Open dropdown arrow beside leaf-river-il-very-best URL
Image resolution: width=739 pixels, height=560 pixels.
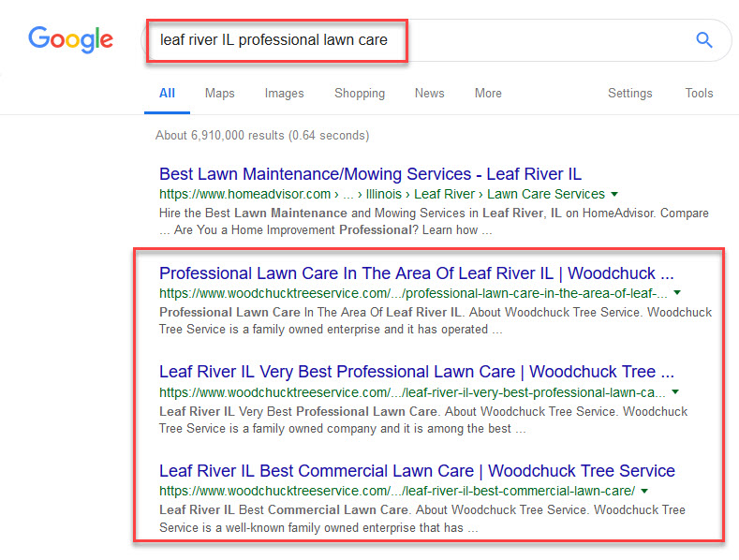[x=675, y=391]
